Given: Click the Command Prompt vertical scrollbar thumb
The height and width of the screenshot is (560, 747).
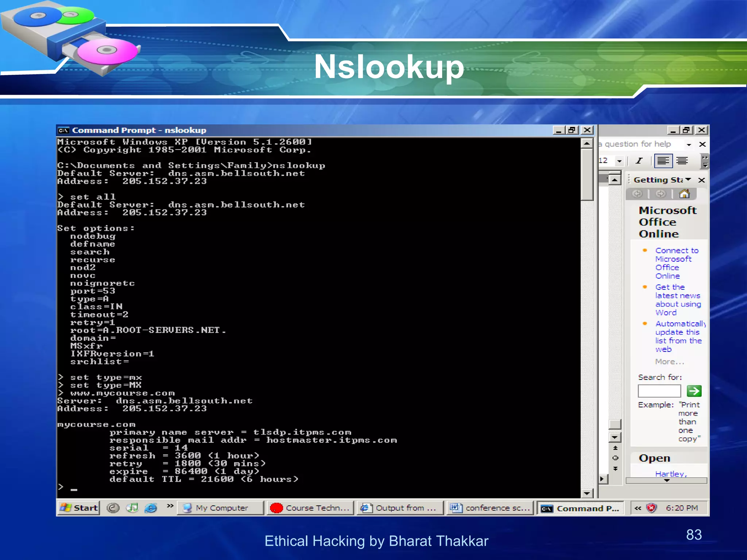Looking at the screenshot, I should pyautogui.click(x=587, y=175).
